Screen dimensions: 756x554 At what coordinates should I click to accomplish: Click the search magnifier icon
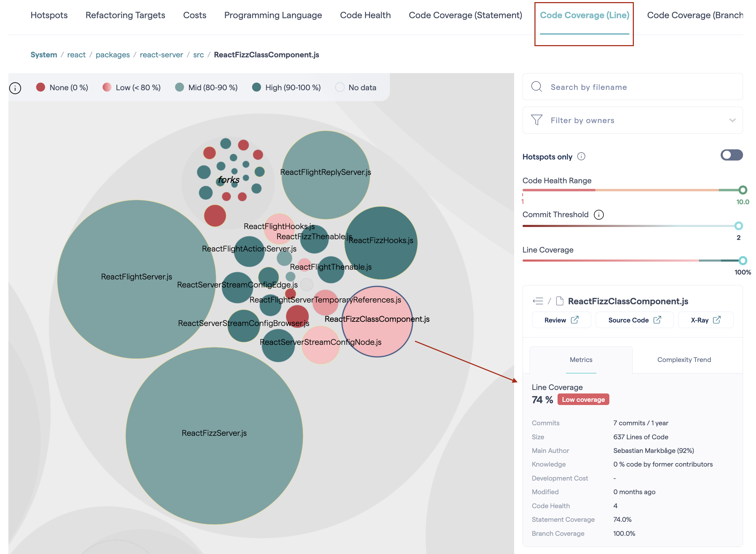[x=536, y=87]
